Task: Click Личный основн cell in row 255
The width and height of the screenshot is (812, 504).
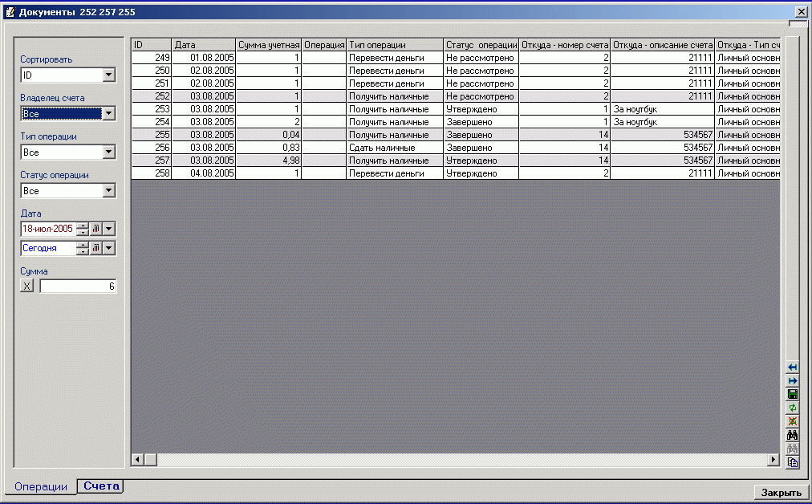Action: (748, 135)
